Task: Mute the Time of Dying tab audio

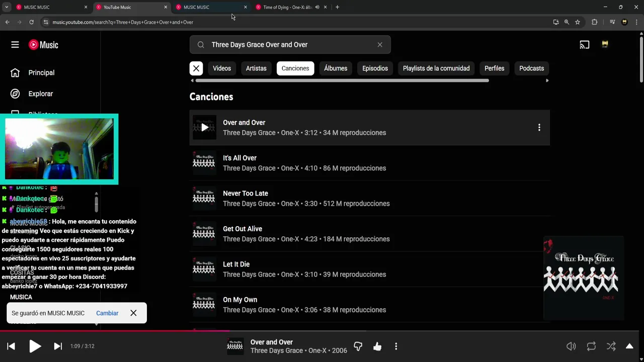Action: coord(317,7)
